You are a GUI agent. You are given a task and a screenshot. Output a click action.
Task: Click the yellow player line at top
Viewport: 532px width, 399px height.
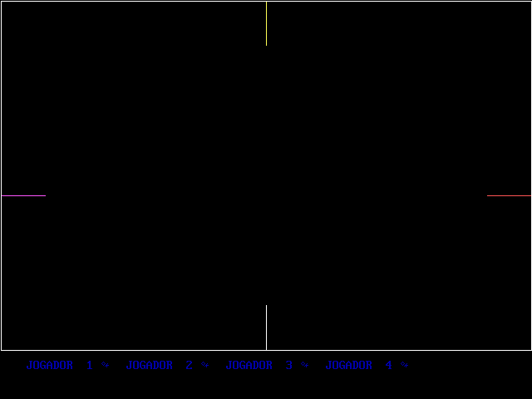[266, 23]
